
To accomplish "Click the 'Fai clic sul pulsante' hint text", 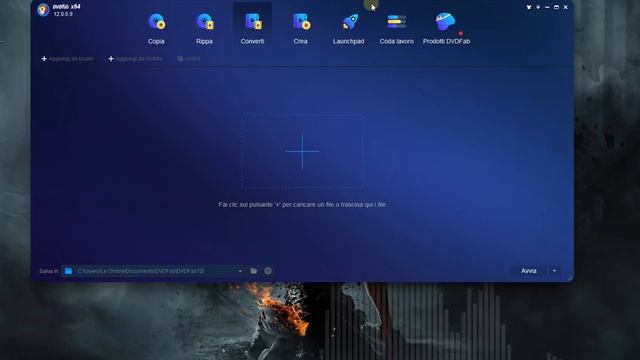I will [302, 204].
